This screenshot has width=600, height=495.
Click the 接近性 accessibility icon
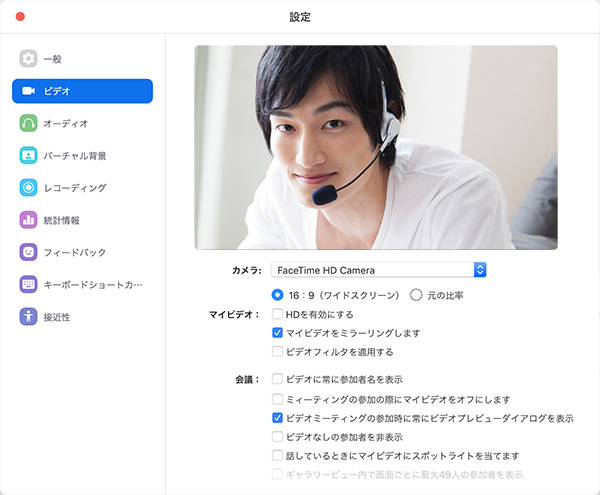29,317
